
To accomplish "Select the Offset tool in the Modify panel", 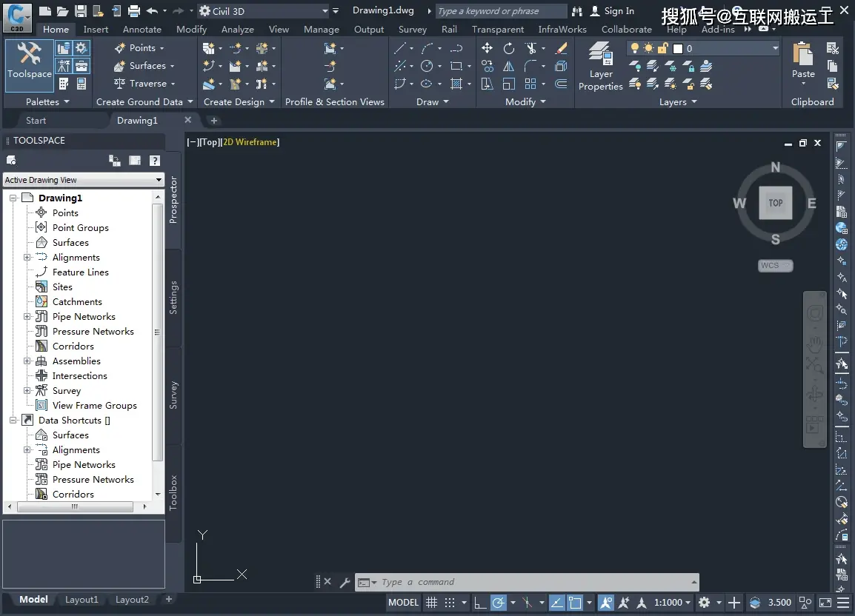I will 561,84.
